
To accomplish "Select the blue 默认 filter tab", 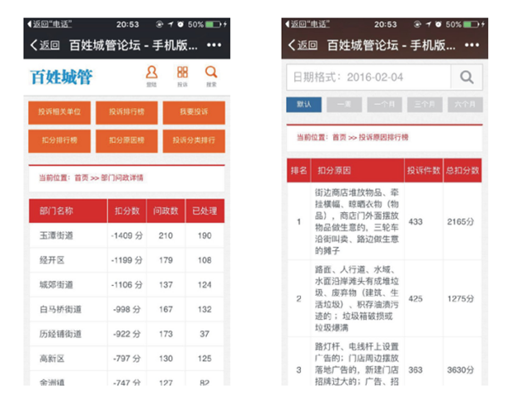I will (x=303, y=105).
